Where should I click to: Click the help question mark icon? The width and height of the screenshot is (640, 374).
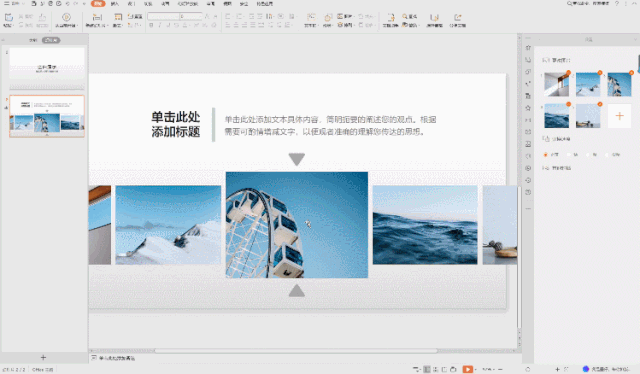click(x=617, y=3)
